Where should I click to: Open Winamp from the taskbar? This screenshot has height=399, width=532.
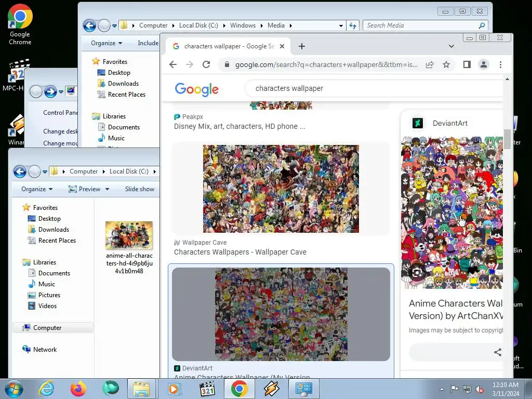(271, 389)
